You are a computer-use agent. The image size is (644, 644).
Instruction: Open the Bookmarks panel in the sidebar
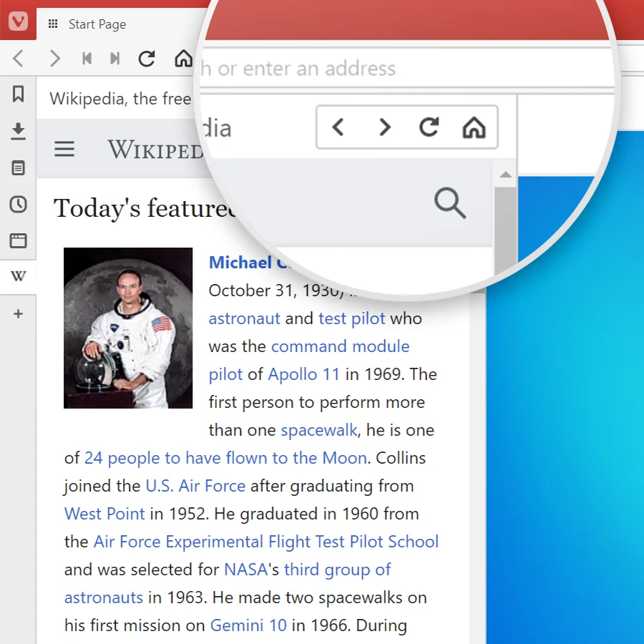pos(19,94)
